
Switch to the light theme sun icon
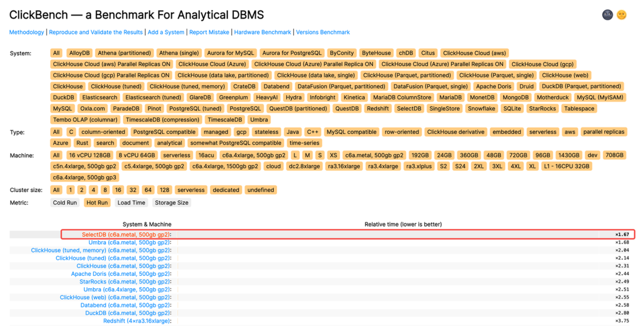pos(622,15)
